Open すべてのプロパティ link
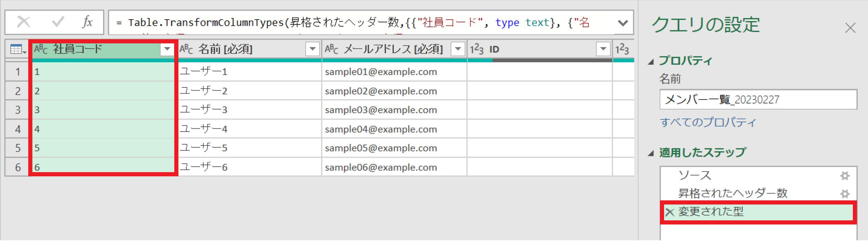Screen dimensions: 868x241 (708, 122)
